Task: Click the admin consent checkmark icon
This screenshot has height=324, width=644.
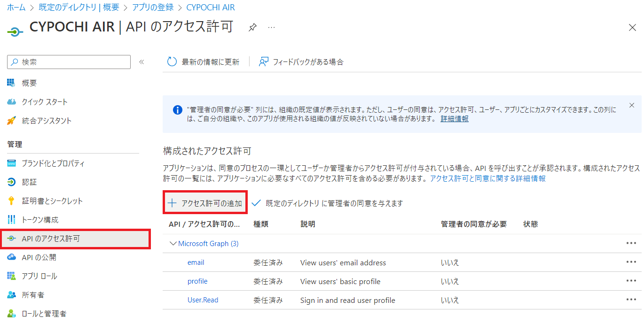Action: click(x=256, y=203)
